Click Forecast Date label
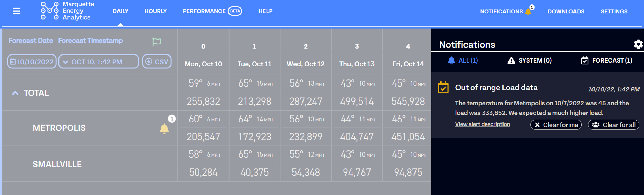Image resolution: width=644 pixels, height=195 pixels. point(31,41)
